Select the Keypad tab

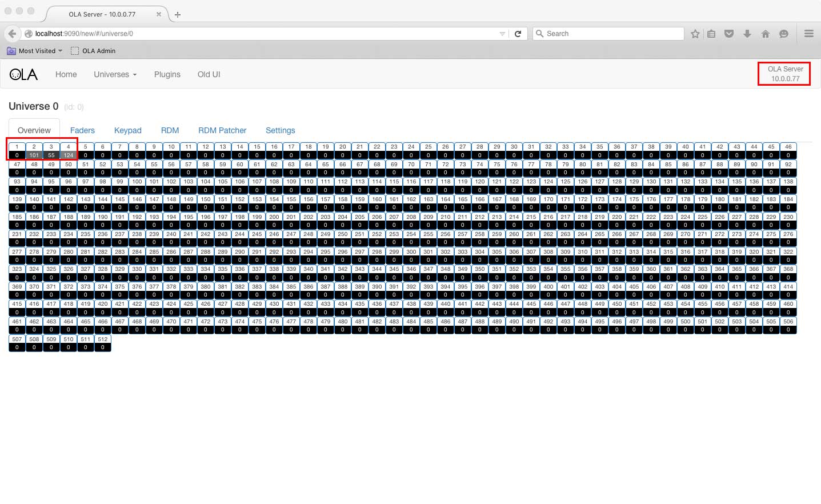127,130
